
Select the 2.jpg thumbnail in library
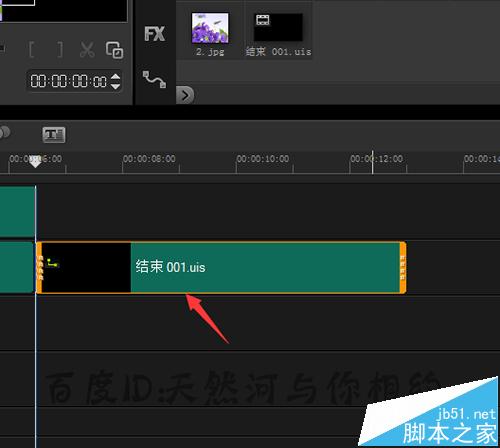point(210,28)
